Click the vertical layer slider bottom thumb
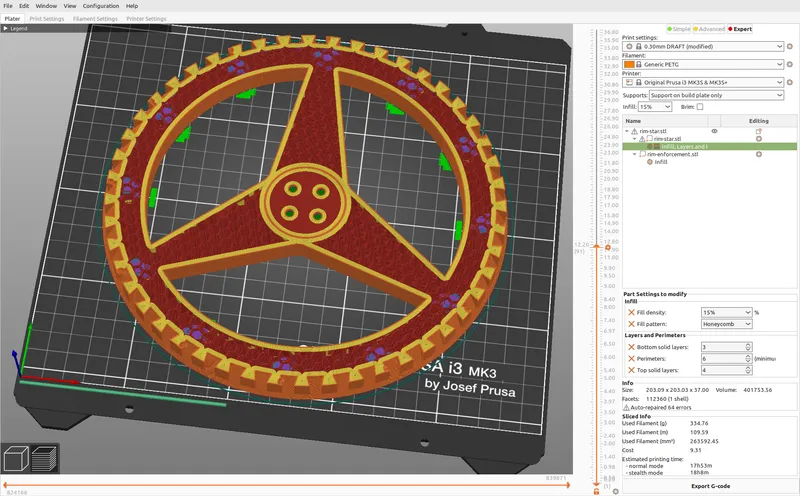800x496 pixels. point(596,483)
